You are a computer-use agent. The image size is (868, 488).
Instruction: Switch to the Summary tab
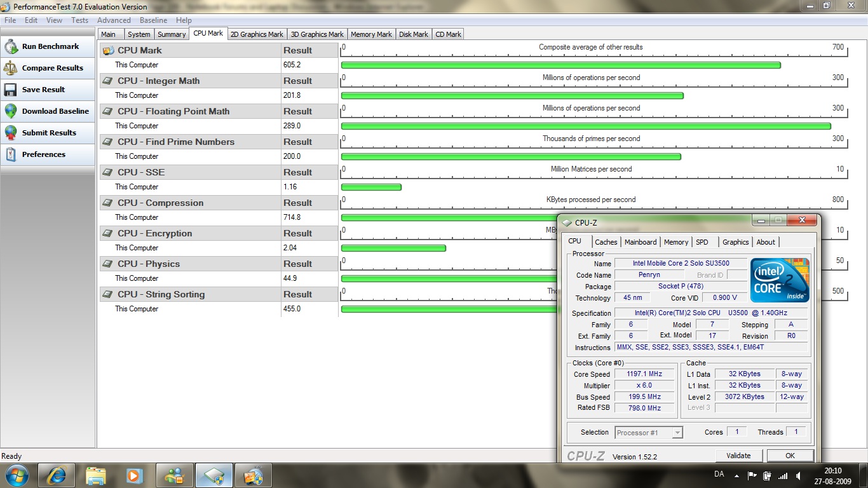[172, 34]
